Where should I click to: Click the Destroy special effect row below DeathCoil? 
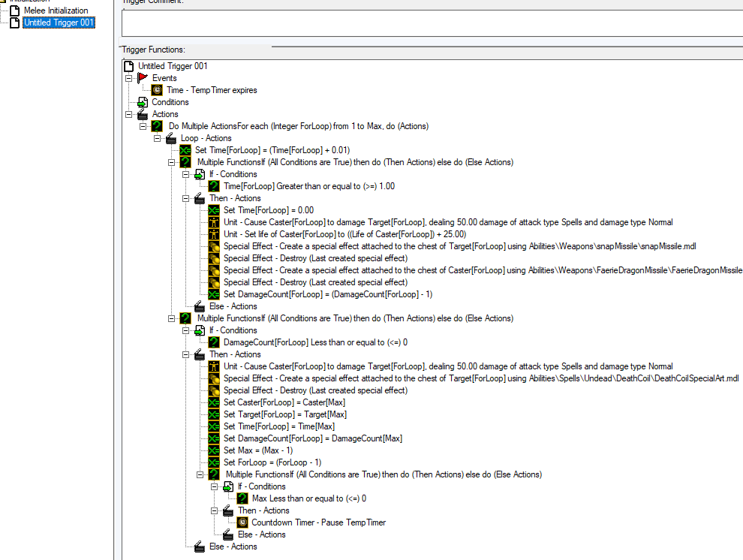tap(315, 390)
